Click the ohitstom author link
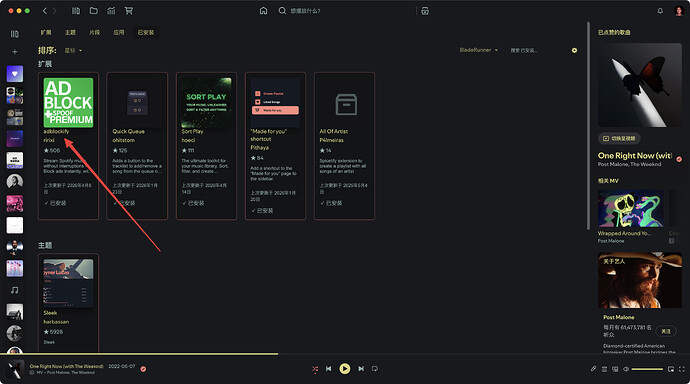The height and width of the screenshot is (384, 690). (x=124, y=140)
